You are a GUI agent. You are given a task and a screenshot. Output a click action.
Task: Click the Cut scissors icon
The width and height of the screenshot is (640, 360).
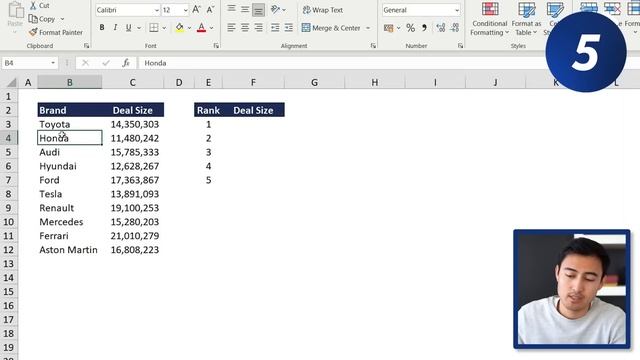point(33,5)
